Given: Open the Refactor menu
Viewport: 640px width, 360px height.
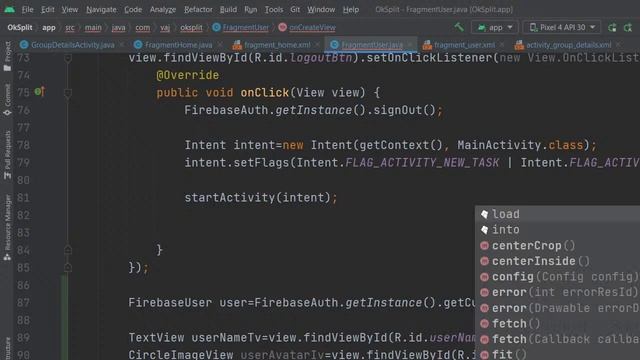Looking at the screenshot, I should [x=198, y=9].
